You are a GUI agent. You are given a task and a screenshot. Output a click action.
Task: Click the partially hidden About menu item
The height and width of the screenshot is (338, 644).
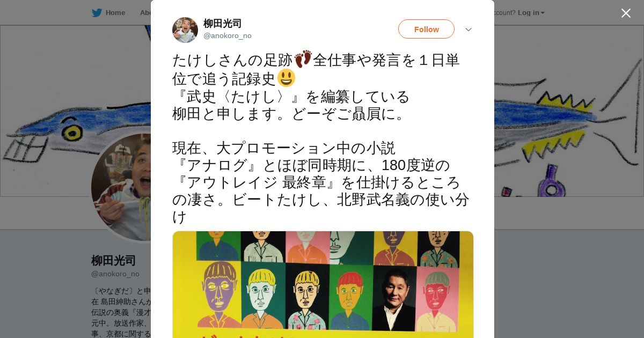click(145, 13)
